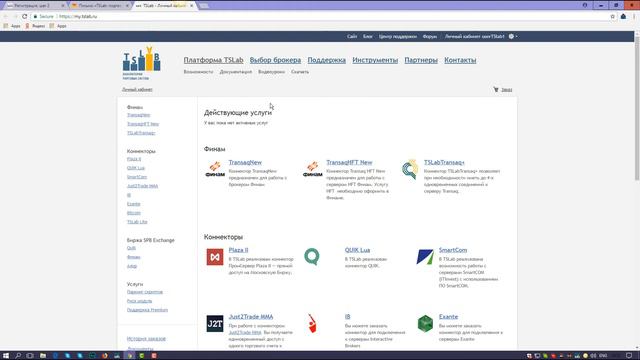Click the green QUIK Lua icon

[x=312, y=257]
